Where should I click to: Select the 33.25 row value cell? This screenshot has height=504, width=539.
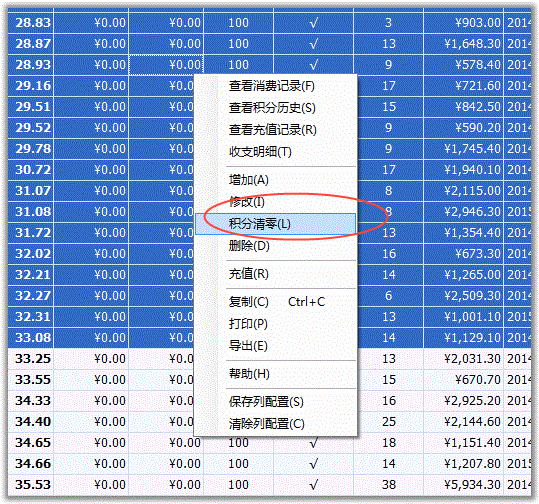(31, 359)
